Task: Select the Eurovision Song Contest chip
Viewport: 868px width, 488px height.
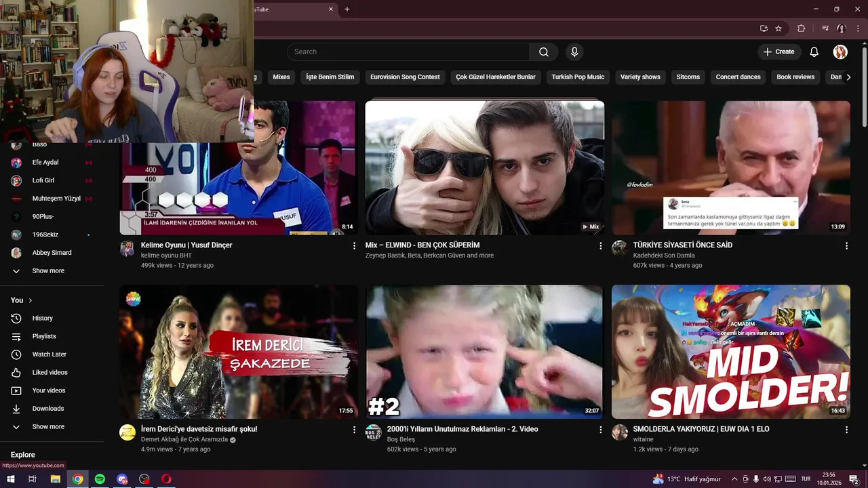Action: point(406,77)
